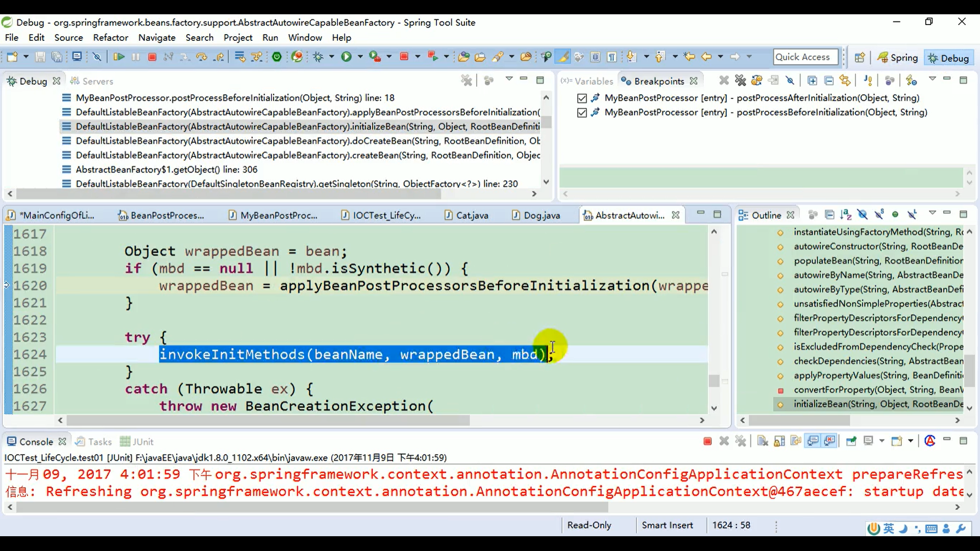The image size is (980, 551).
Task: Switch to the Spring perspective
Action: [x=898, y=58]
